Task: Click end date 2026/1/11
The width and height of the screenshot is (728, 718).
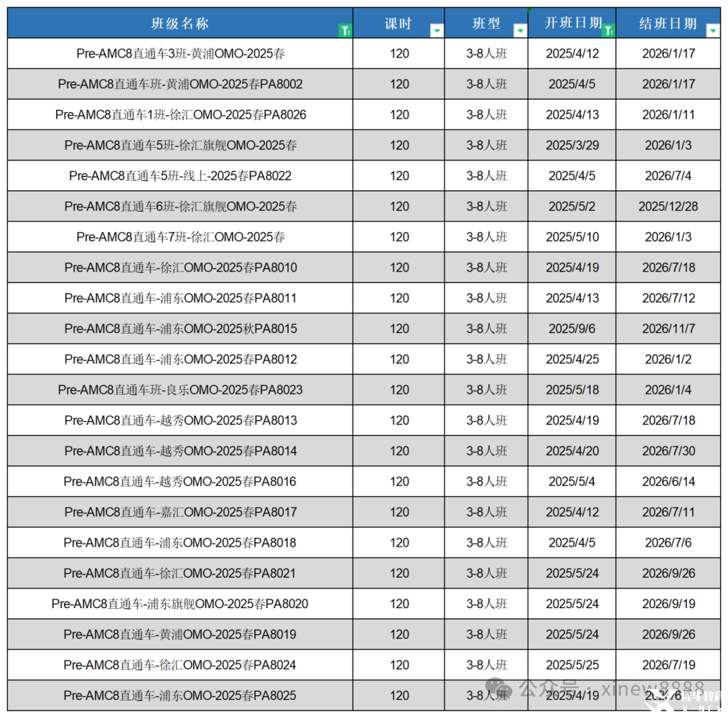Action: pos(668,115)
